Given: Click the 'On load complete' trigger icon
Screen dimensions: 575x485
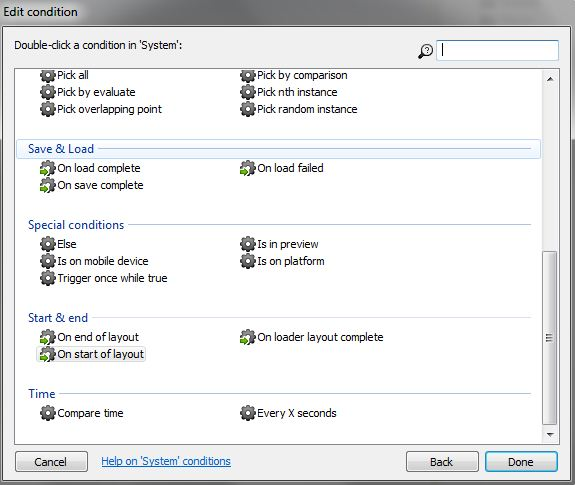Looking at the screenshot, I should click(48, 169).
